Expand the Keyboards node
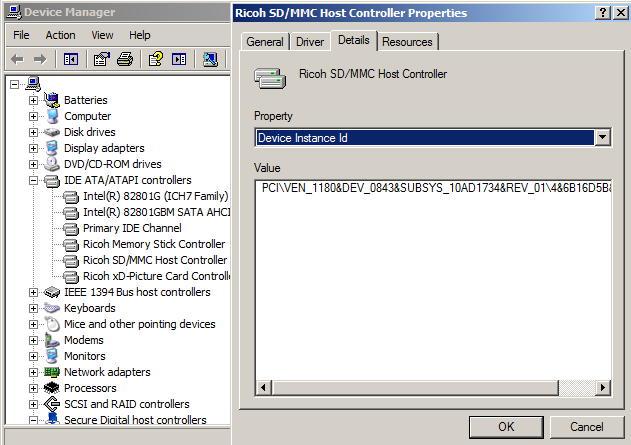The height and width of the screenshot is (445, 631). click(33, 309)
